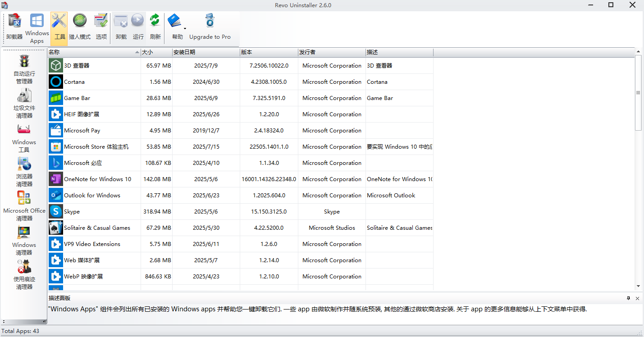The image size is (644, 337).
Task: Click Total Apps: 43 status text
Action: (x=20, y=331)
